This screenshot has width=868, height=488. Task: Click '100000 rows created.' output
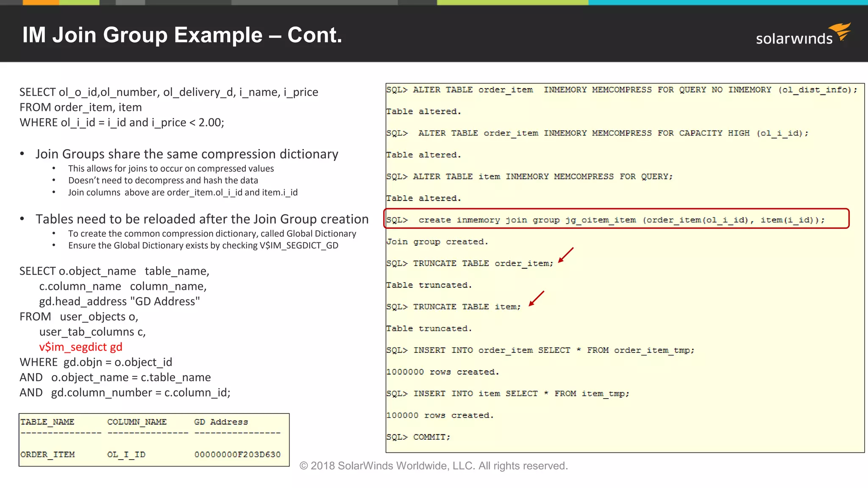440,416
